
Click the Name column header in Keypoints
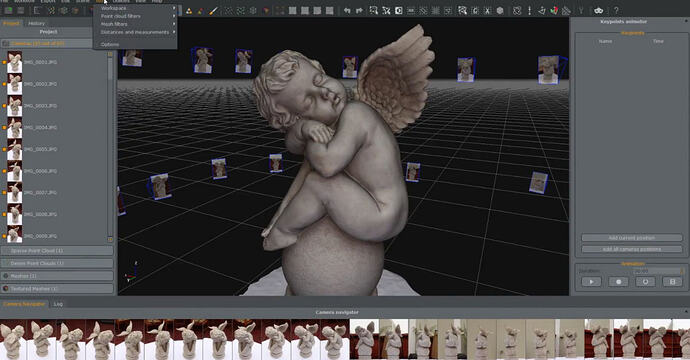point(606,41)
